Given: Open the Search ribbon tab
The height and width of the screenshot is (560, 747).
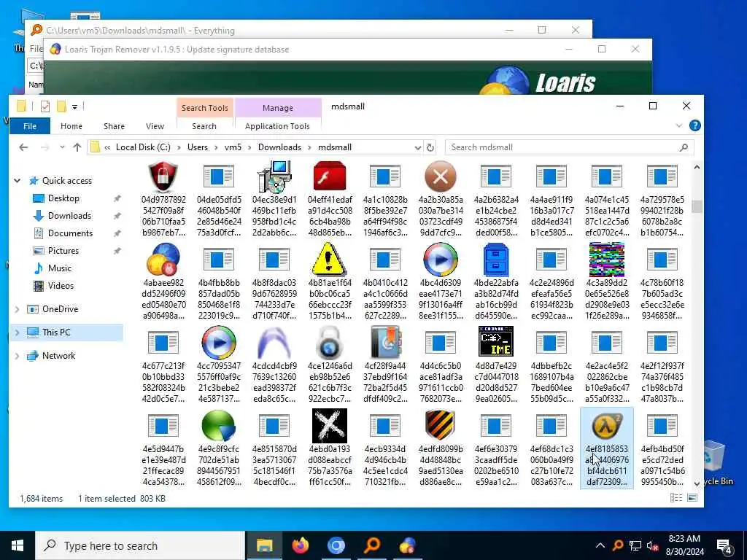Looking at the screenshot, I should [x=204, y=126].
